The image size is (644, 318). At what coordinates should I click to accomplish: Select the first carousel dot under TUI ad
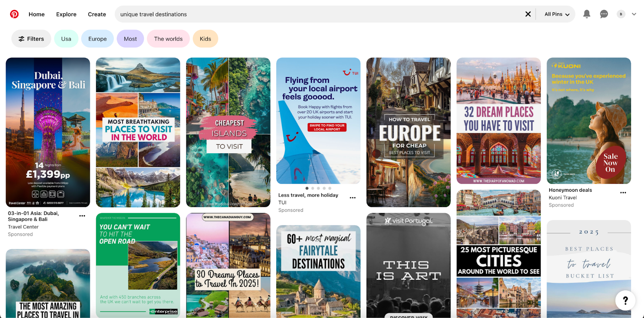(x=307, y=188)
